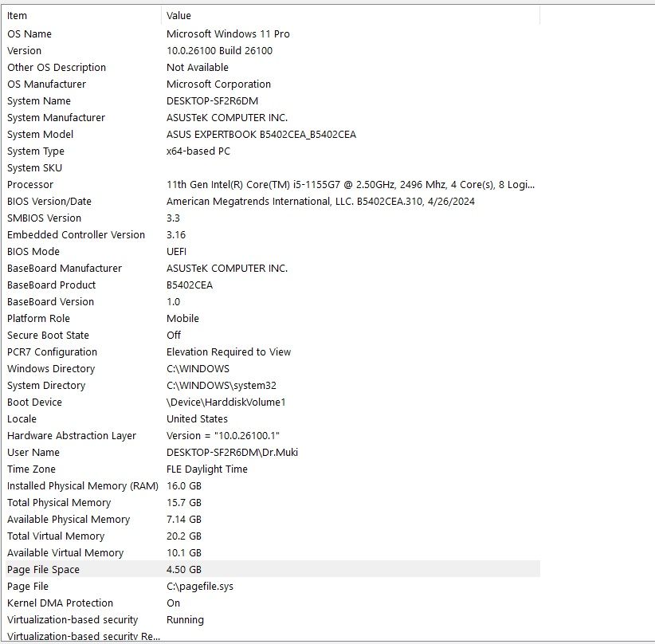Click the UEFI value
This screenshot has height=644, width=655.
point(176,251)
